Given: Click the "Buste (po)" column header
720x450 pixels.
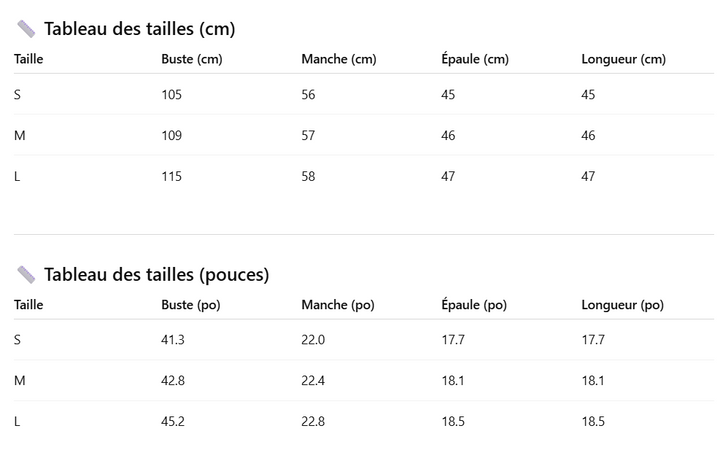Looking at the screenshot, I should (x=190, y=305).
